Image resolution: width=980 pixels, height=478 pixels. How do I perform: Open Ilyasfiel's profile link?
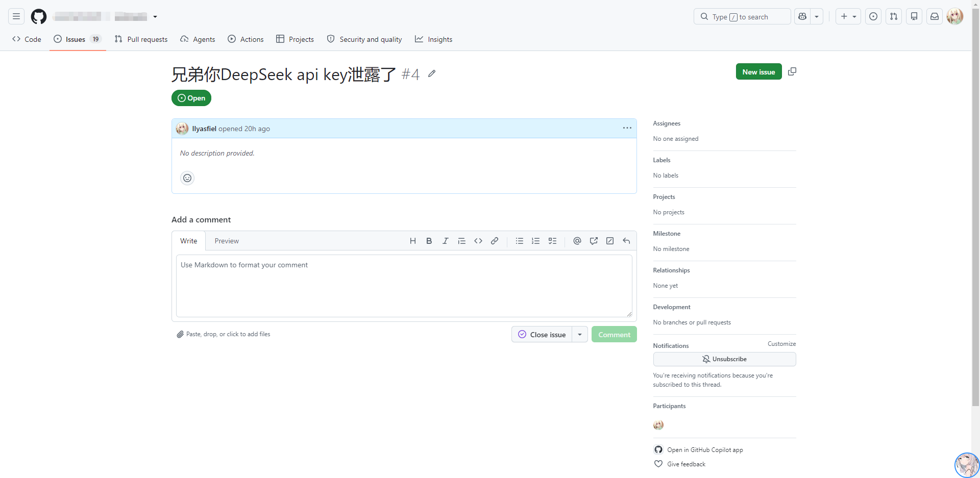point(204,129)
